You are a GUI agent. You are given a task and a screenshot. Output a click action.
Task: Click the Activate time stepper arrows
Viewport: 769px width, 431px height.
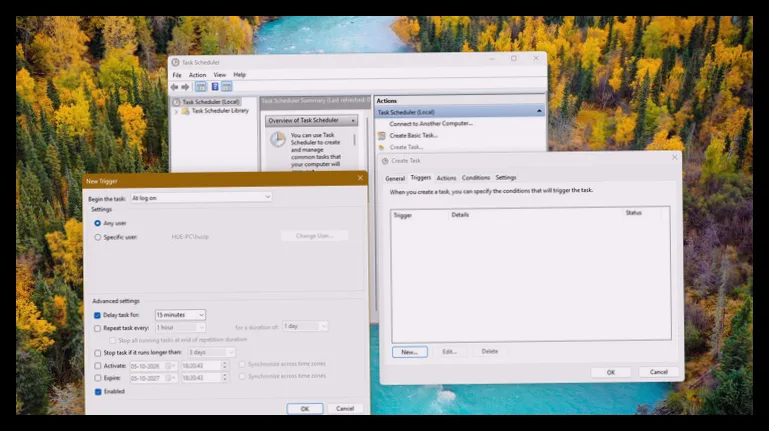click(225, 366)
